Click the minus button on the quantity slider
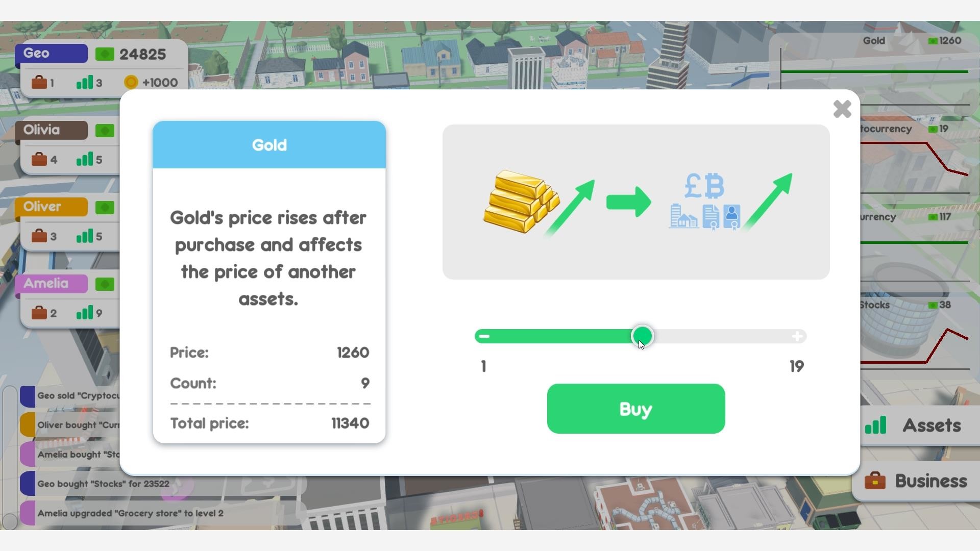Viewport: 980px width, 551px height. 484,336
